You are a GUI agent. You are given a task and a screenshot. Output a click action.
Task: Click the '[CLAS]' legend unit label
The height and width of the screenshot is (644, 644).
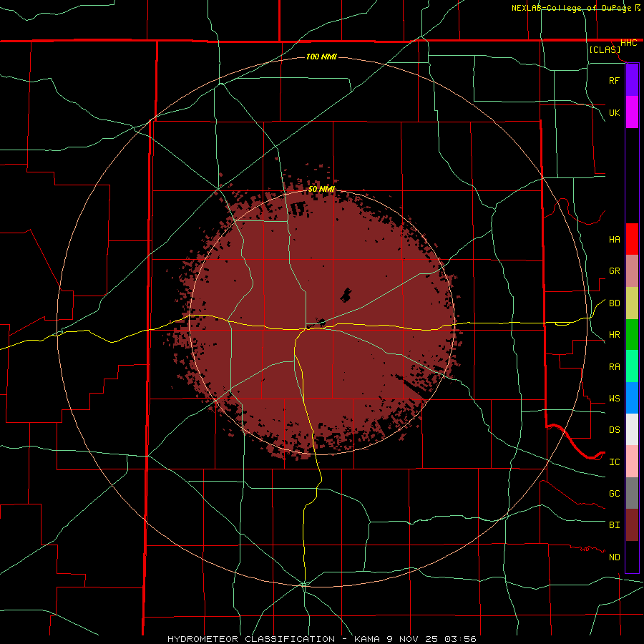(x=605, y=49)
